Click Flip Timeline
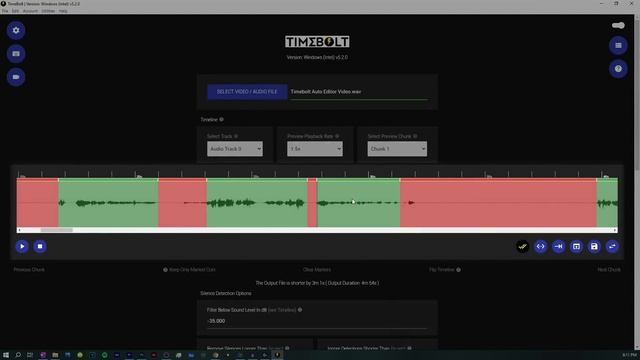640x360 pixels. point(442,270)
